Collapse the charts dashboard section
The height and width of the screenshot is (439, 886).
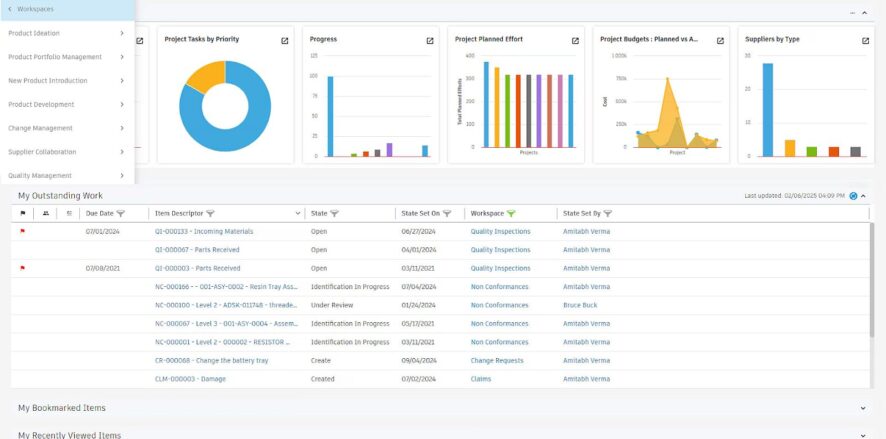pos(864,13)
